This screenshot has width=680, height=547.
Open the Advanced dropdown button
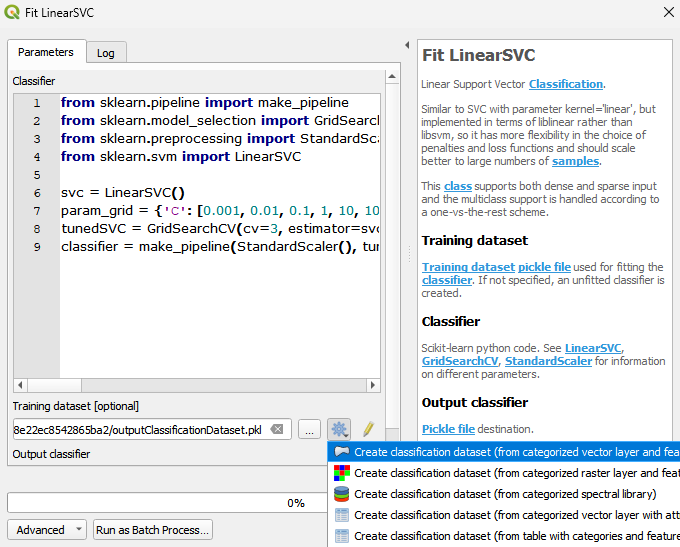[x=47, y=530]
